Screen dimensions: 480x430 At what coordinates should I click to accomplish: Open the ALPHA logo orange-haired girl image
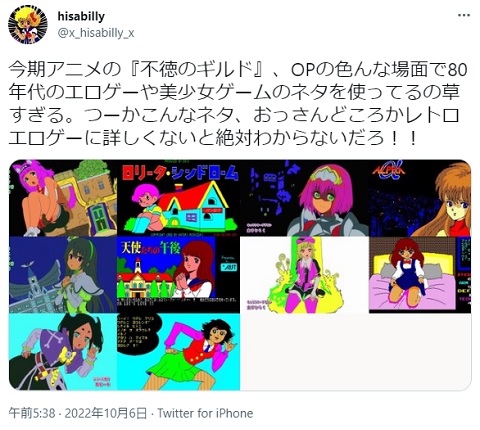[x=420, y=198]
